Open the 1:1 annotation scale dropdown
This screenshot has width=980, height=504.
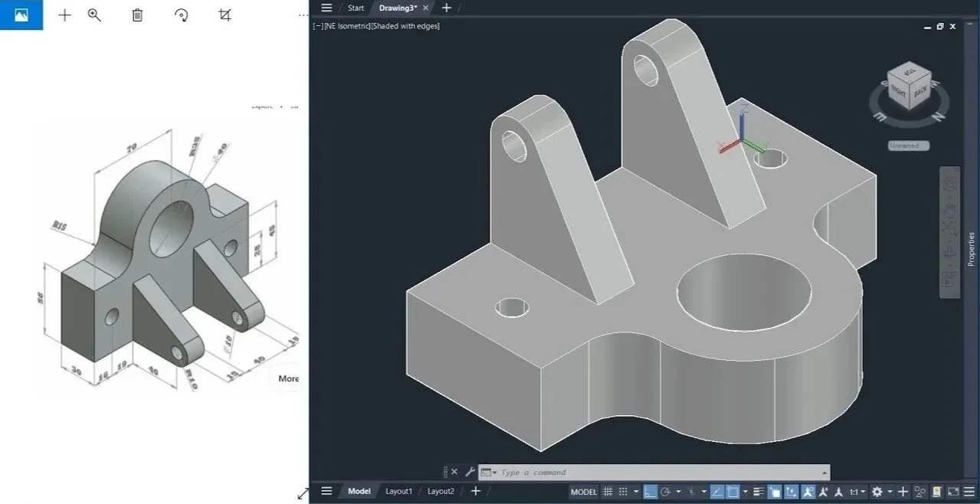(857, 492)
